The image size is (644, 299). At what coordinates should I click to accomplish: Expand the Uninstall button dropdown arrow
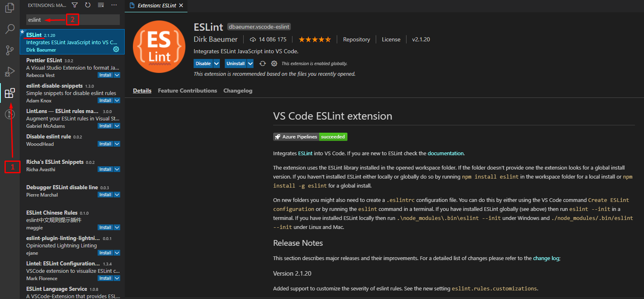[250, 63]
